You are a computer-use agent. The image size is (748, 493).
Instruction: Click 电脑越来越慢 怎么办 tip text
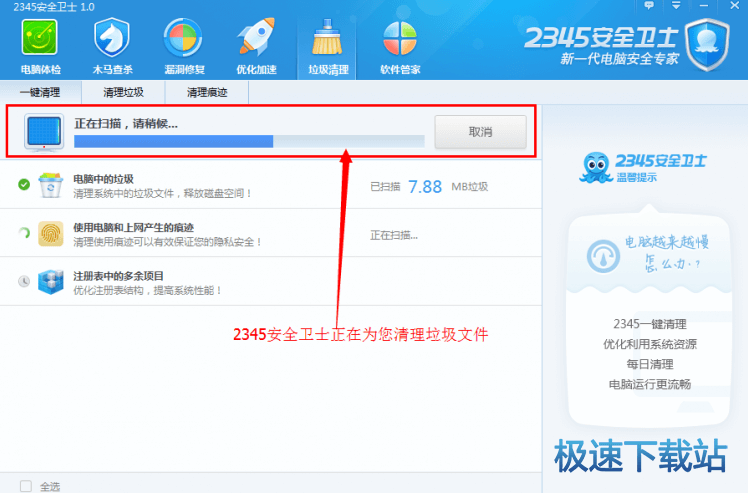[668, 253]
